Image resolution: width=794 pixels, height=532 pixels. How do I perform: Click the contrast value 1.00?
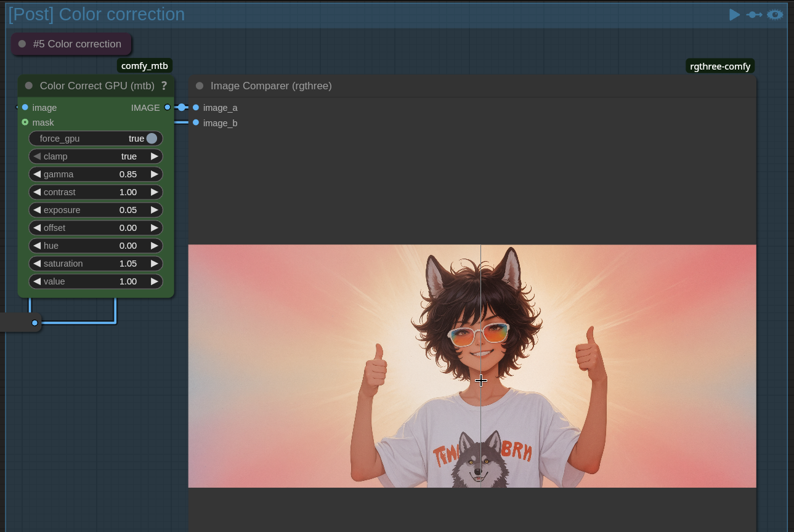pyautogui.click(x=128, y=192)
